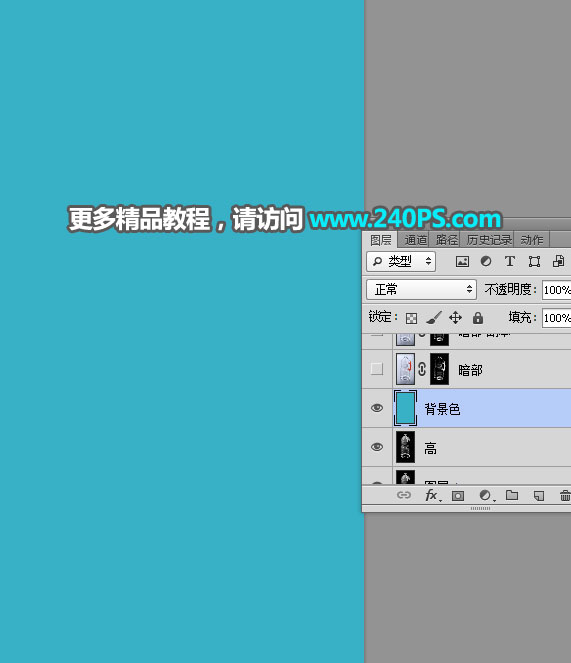Select the 背景色 layer name
This screenshot has width=571, height=663.
(442, 409)
